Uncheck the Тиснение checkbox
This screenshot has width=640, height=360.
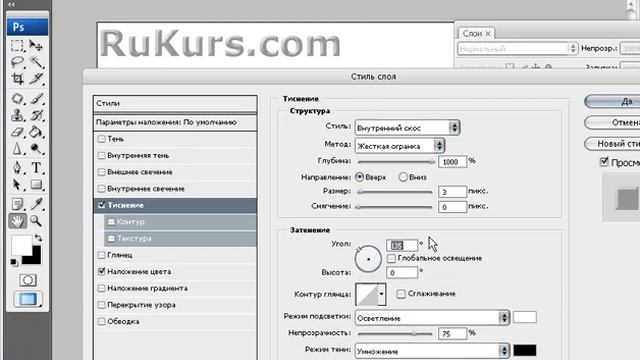coord(102,205)
